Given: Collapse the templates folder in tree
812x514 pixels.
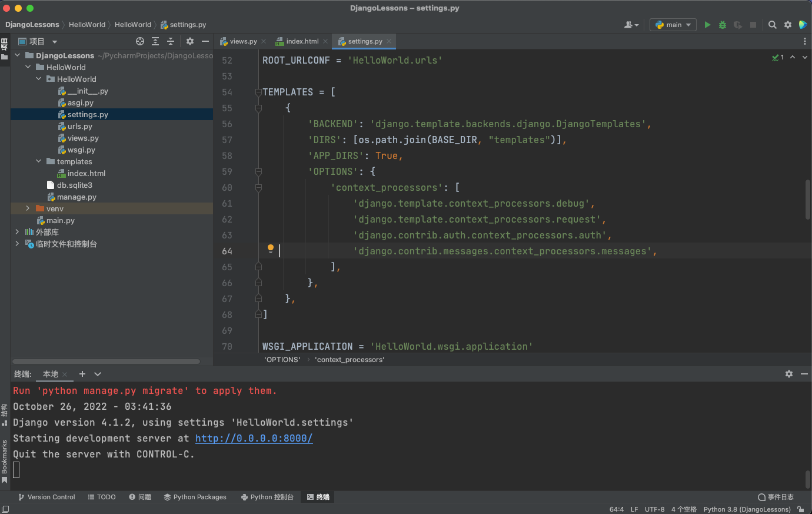Looking at the screenshot, I should coord(39,161).
